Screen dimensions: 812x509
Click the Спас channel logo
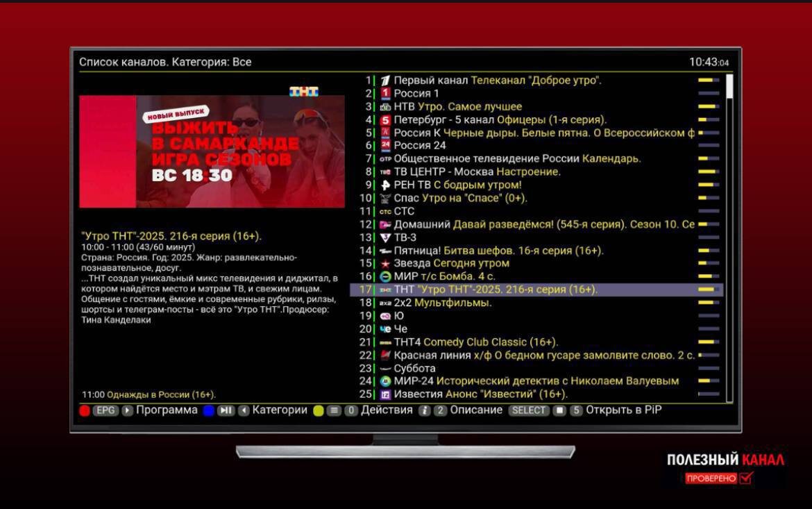pyautogui.click(x=385, y=198)
